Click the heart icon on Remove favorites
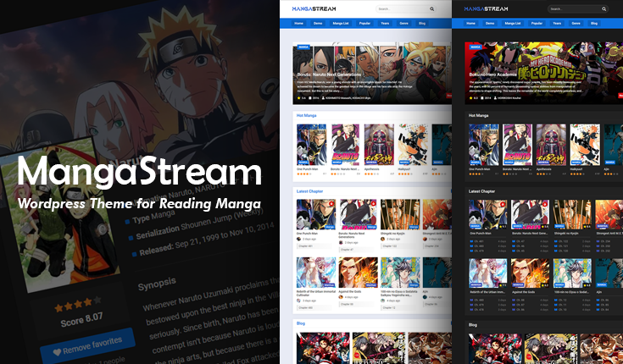 58,352
